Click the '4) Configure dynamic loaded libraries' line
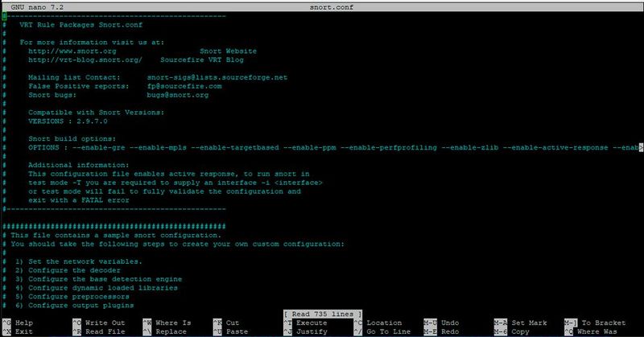 pyautogui.click(x=97, y=288)
